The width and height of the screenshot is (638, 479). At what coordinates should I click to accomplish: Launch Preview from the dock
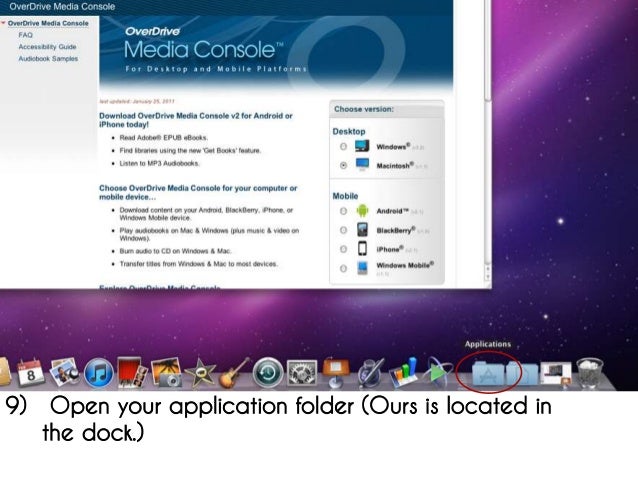(x=64, y=372)
